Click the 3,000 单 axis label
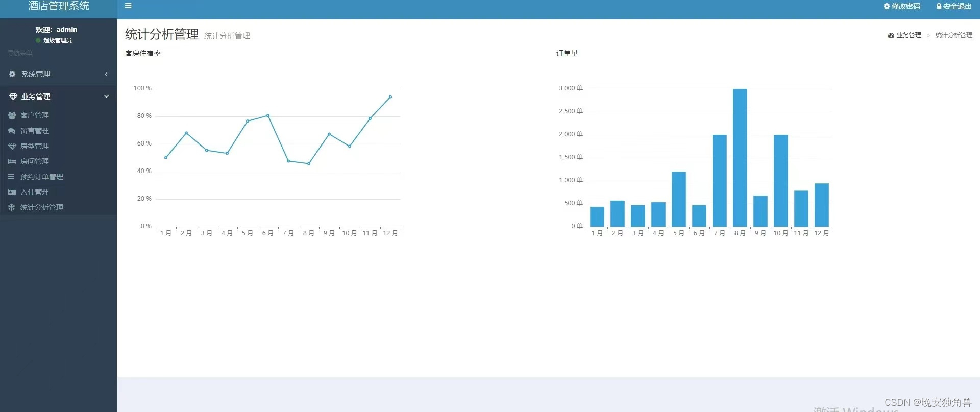 pyautogui.click(x=571, y=88)
